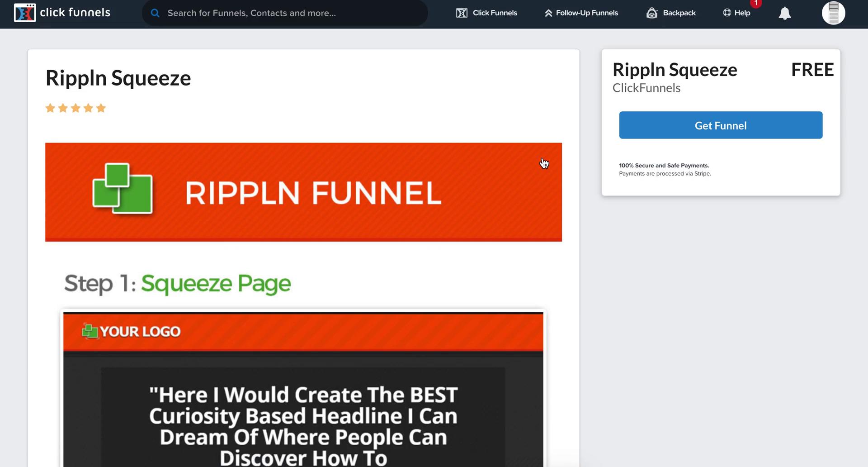Viewport: 868px width, 467px height.
Task: Click the red notification badge on Help
Action: click(756, 3)
